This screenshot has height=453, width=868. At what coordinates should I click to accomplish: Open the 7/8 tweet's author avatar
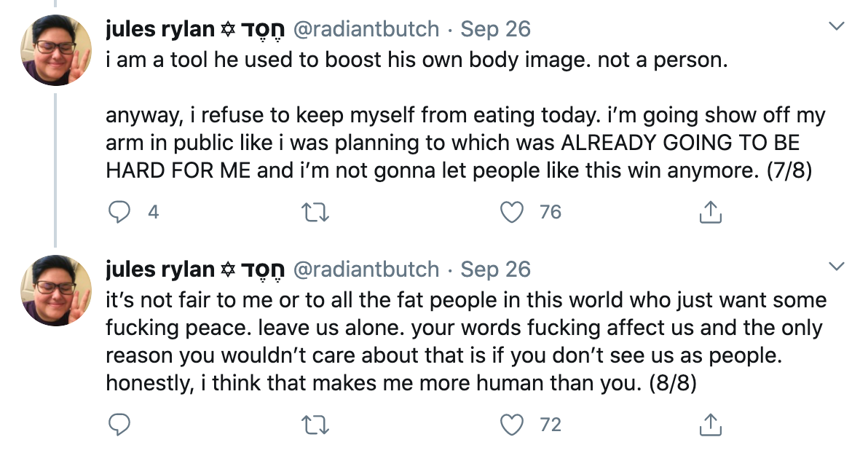pyautogui.click(x=56, y=50)
